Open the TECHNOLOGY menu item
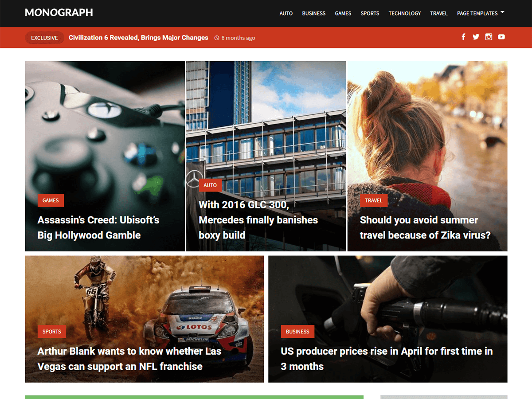 tap(405, 13)
